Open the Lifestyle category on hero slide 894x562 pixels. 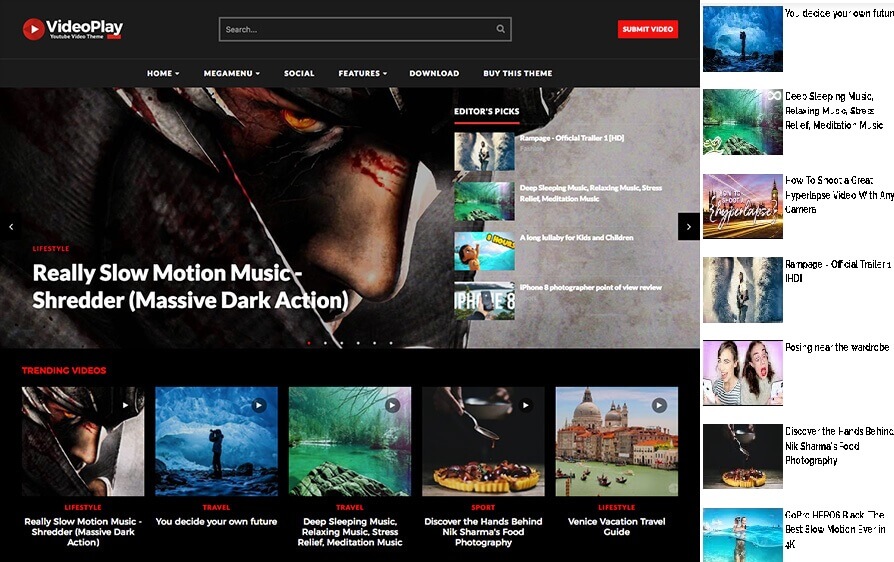coord(51,249)
